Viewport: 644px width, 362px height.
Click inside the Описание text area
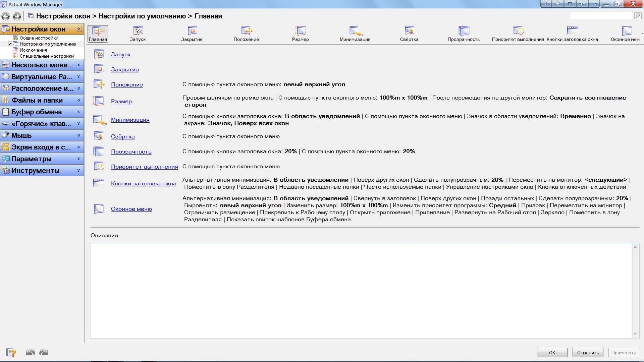(362, 291)
